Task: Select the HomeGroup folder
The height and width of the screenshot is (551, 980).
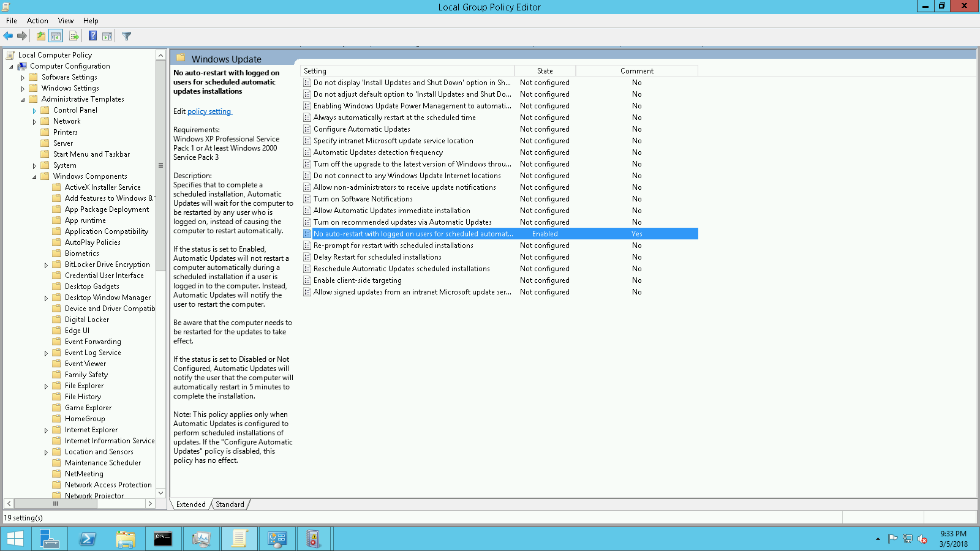Action: (x=85, y=419)
